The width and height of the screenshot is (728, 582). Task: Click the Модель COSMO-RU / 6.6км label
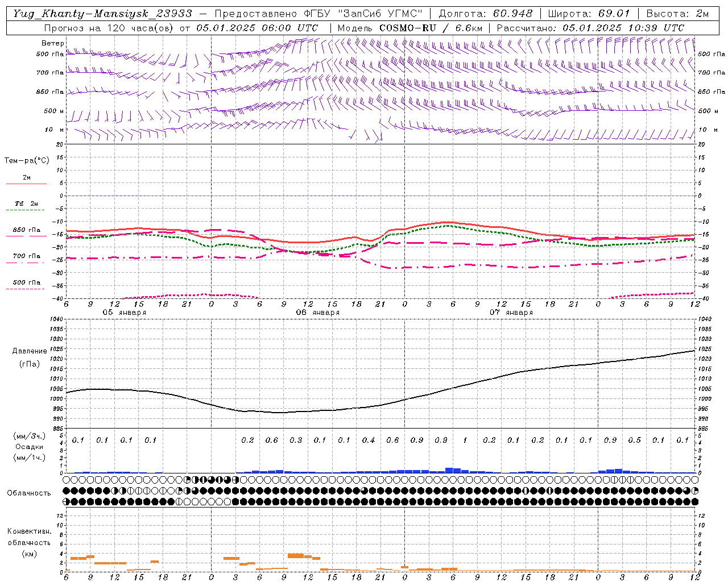[409, 28]
